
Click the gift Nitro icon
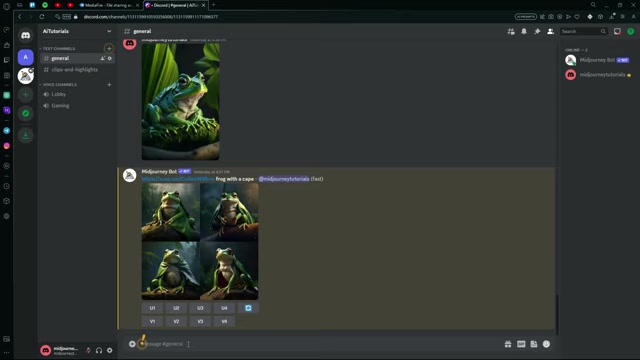coord(508,344)
